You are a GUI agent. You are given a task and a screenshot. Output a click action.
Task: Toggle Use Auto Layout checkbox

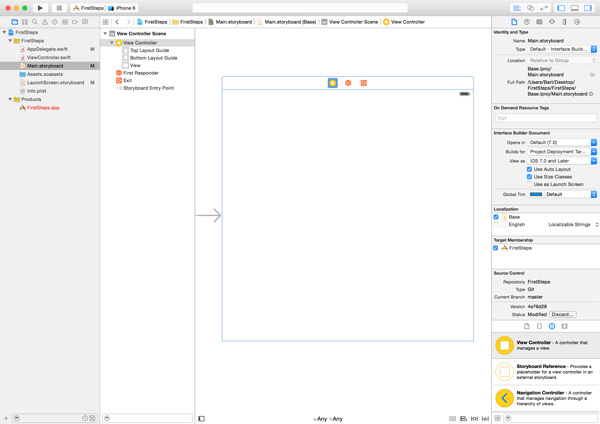[530, 169]
